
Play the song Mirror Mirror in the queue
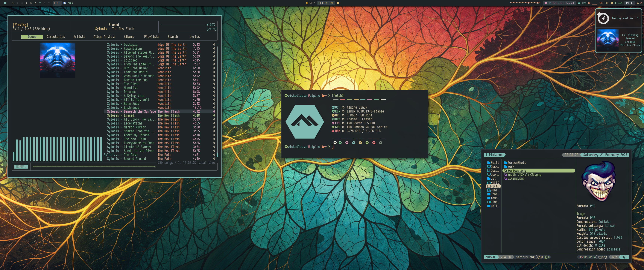[x=134, y=127]
